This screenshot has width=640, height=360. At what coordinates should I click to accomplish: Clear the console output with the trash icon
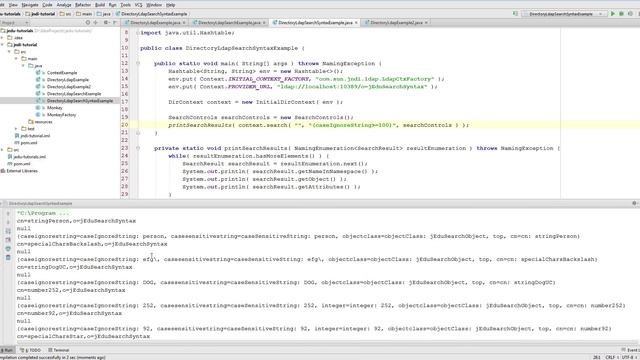(x=8, y=258)
